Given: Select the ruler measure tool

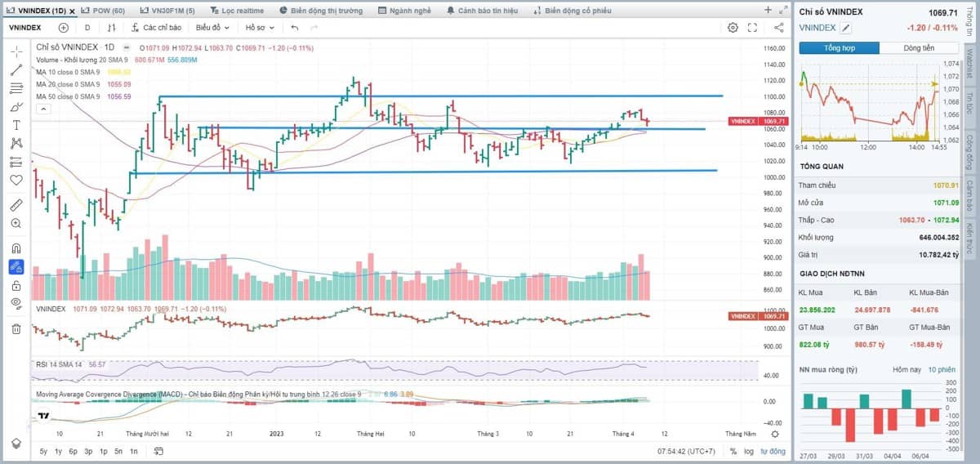Looking at the screenshot, I should pos(16,204).
